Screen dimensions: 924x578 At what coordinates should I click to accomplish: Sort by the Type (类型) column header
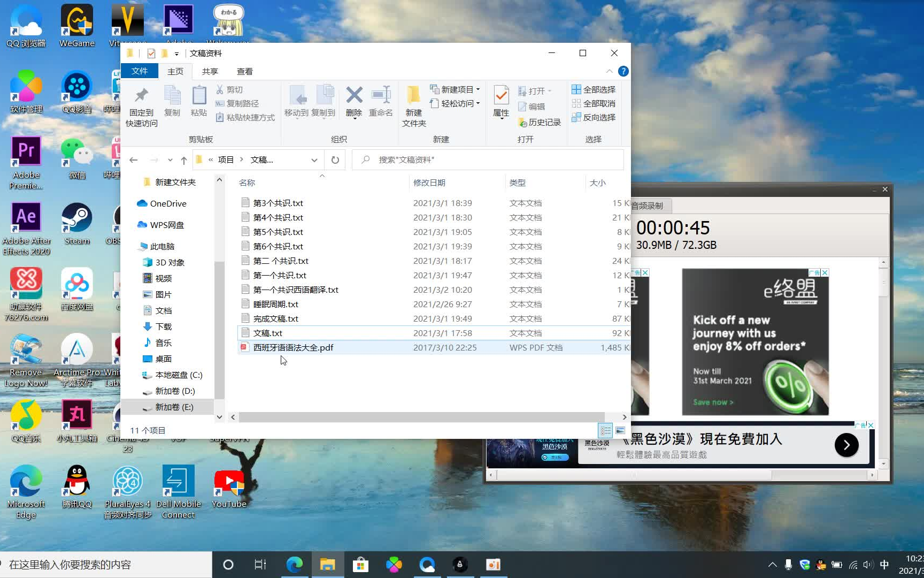pos(518,182)
